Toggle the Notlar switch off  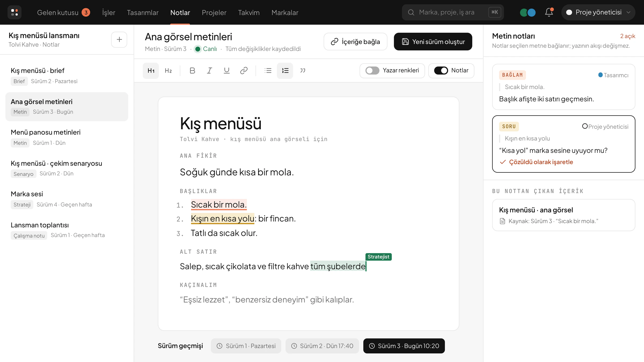tap(441, 71)
